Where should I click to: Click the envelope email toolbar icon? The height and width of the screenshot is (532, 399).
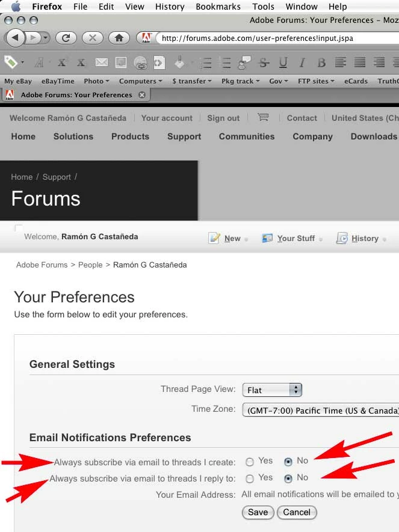pyautogui.click(x=102, y=63)
